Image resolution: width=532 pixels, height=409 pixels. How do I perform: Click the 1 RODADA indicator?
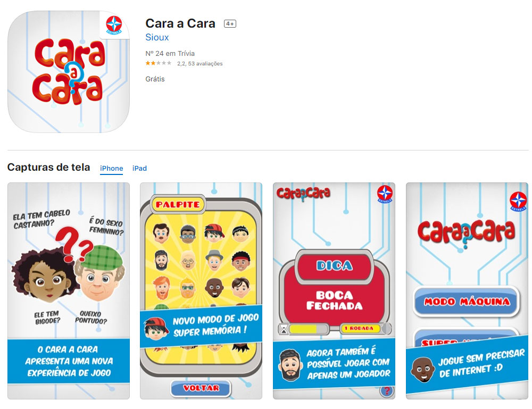(360, 328)
